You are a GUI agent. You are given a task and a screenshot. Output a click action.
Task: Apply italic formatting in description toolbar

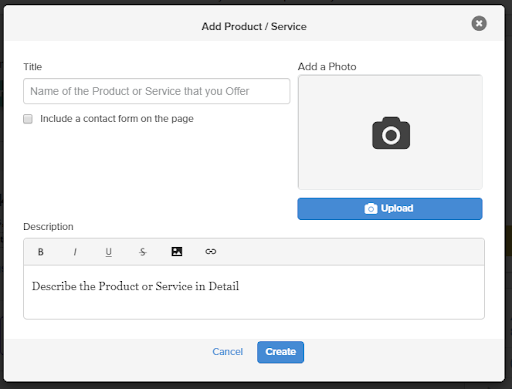click(x=75, y=252)
